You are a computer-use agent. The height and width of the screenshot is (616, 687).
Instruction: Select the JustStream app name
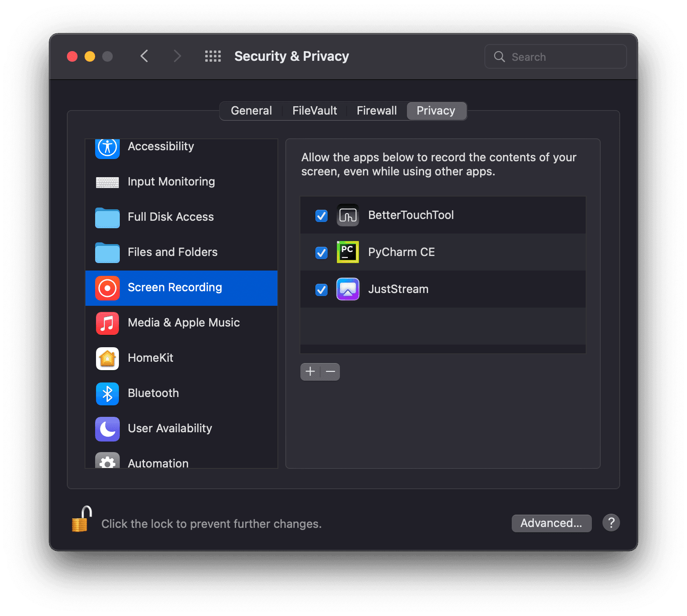[398, 289]
